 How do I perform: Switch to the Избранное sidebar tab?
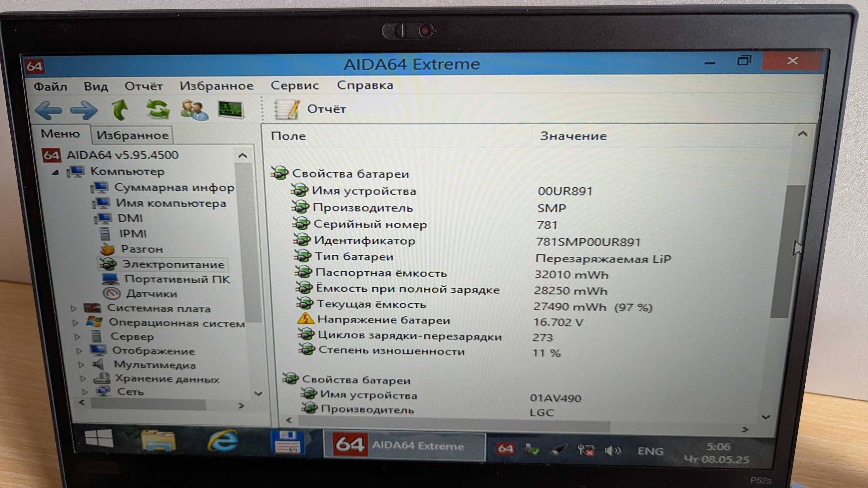[132, 135]
